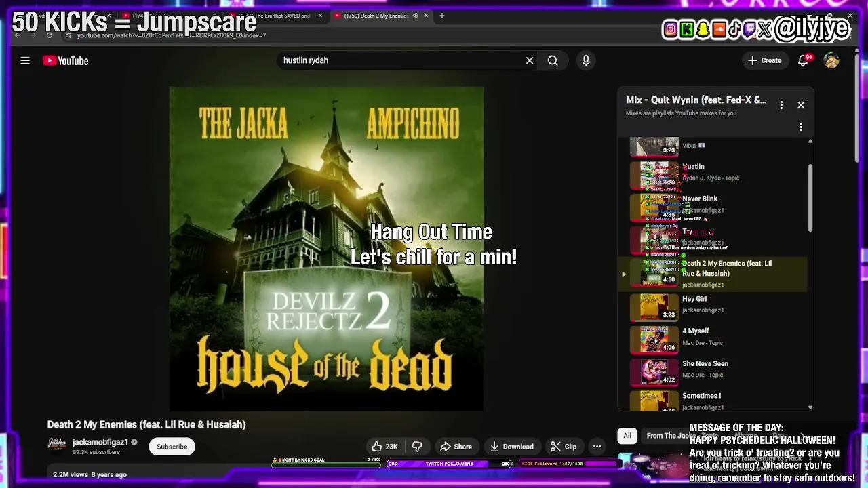Close the 'Death 2 My Enemies' browser tab

[426, 16]
